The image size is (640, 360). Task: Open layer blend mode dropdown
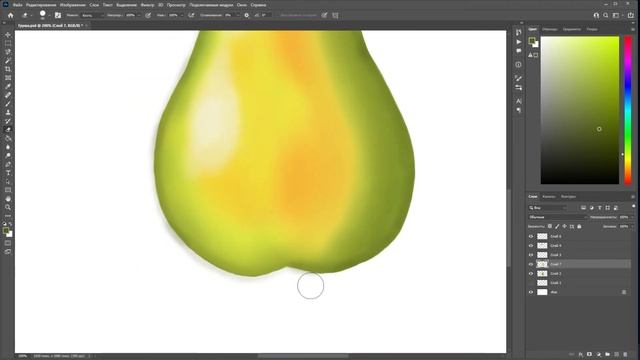(558, 217)
